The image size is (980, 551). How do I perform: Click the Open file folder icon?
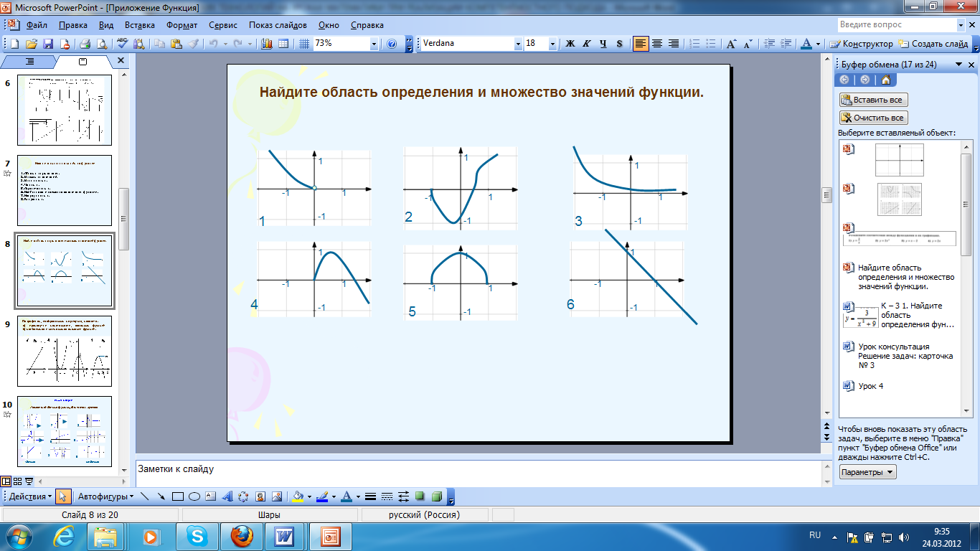31,44
